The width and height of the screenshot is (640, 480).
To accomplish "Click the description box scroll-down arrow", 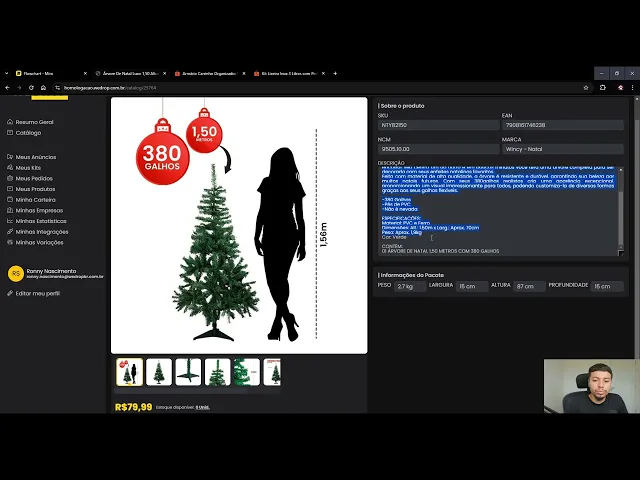I will pyautogui.click(x=621, y=247).
